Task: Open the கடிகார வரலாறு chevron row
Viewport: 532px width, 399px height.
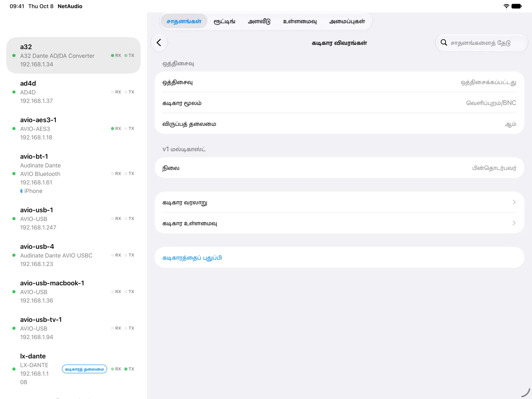Action: pos(339,202)
